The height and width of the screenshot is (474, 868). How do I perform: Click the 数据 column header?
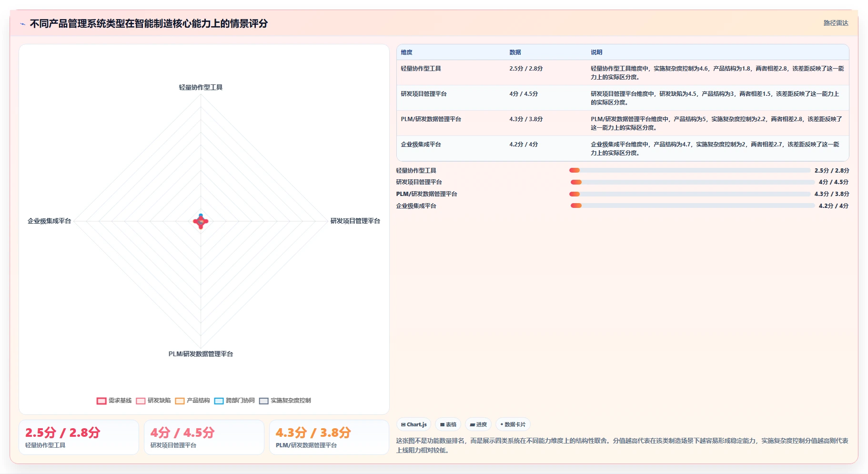pyautogui.click(x=515, y=52)
